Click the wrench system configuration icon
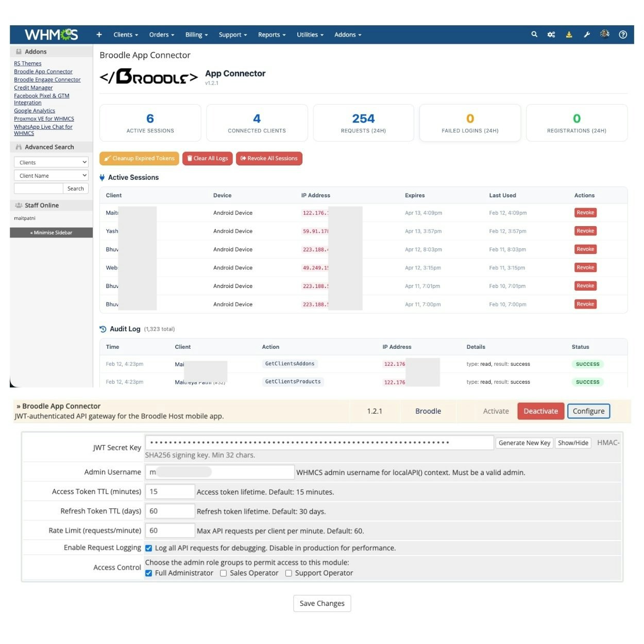The width and height of the screenshot is (644, 644). (587, 35)
